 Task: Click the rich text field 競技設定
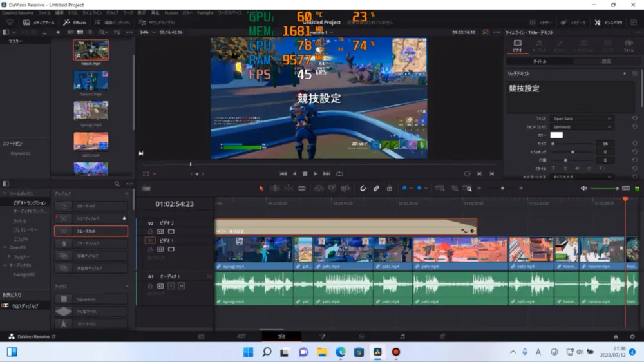[x=571, y=97]
